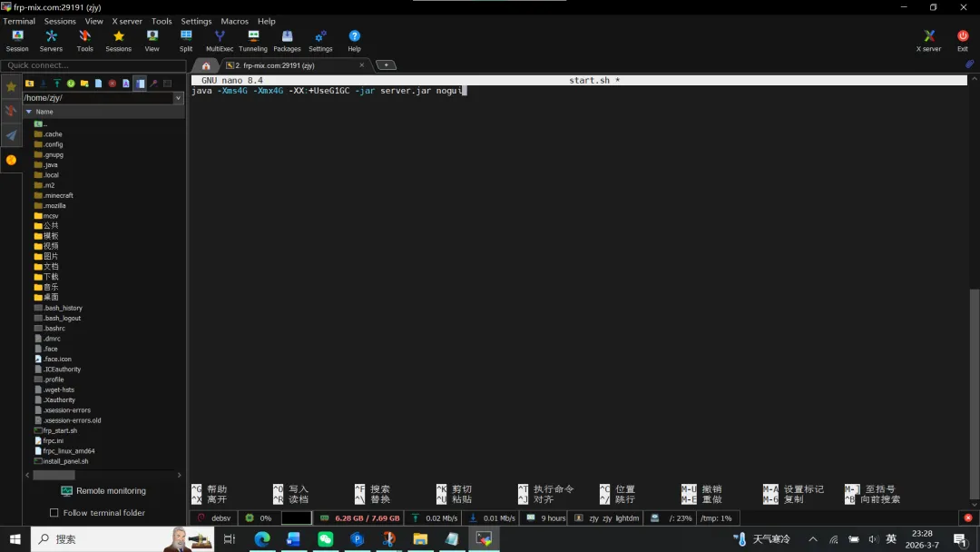Click RAM usage 6.28 GB / 7.69 GB
980x552 pixels.
(359, 518)
